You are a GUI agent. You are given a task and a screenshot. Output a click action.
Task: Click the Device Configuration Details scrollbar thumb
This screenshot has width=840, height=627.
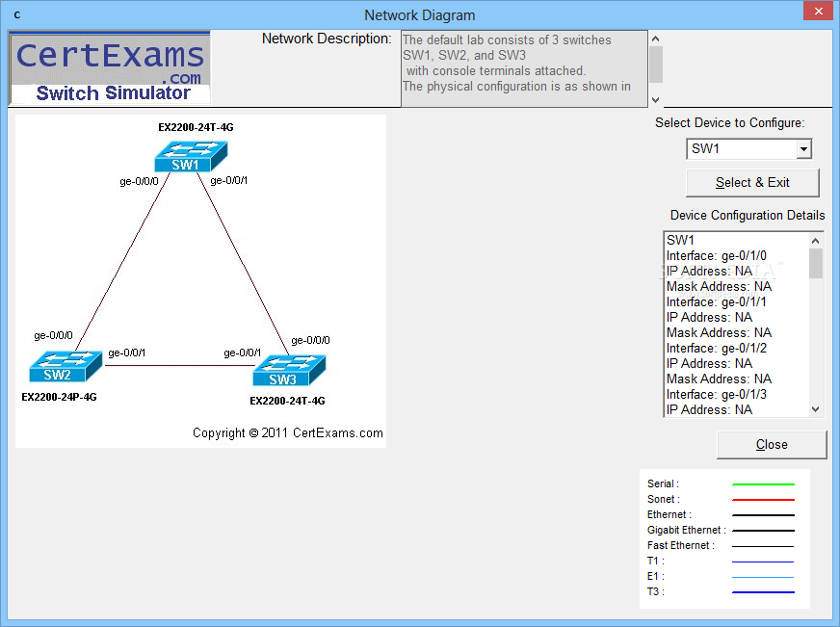[815, 264]
